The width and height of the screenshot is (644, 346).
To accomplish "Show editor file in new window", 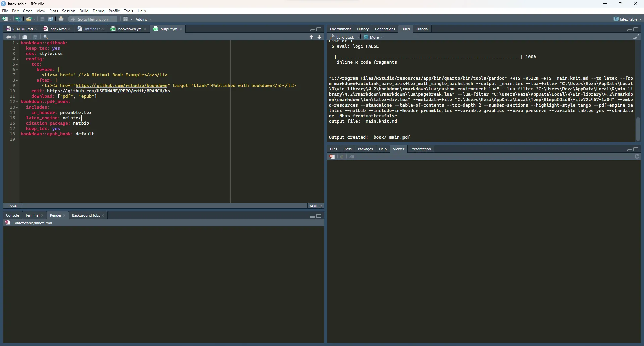I will pyautogui.click(x=25, y=37).
